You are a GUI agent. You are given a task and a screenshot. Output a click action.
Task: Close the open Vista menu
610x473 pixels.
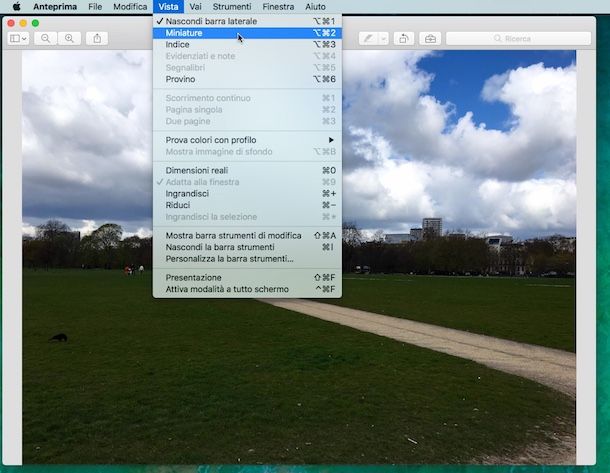tap(168, 7)
